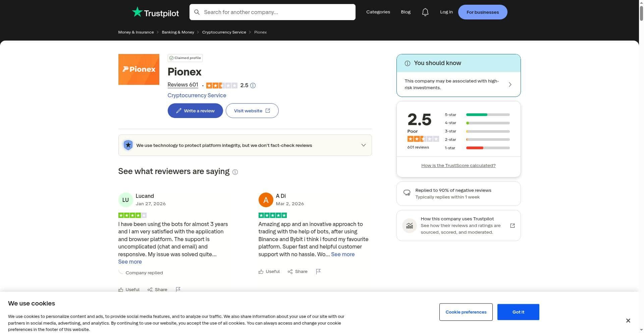This screenshot has height=333, width=644.
Task: Open external link icon for Trustpilot usage
Action: tap(513, 226)
